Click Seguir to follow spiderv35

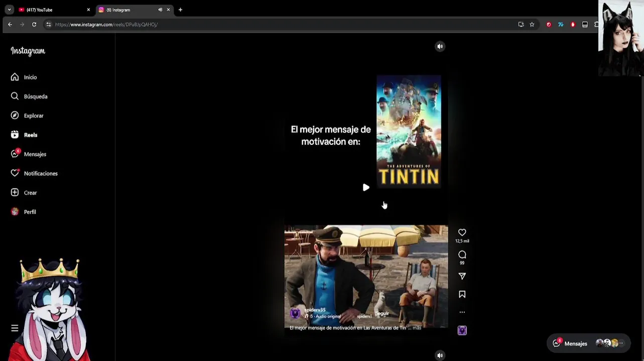pos(382,313)
